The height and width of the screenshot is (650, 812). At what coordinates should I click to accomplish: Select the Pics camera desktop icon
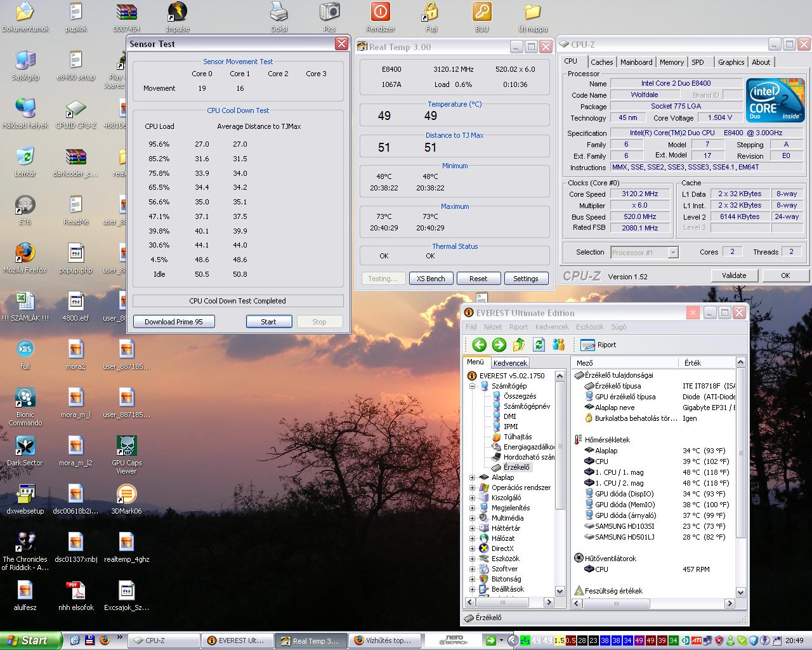click(x=329, y=17)
